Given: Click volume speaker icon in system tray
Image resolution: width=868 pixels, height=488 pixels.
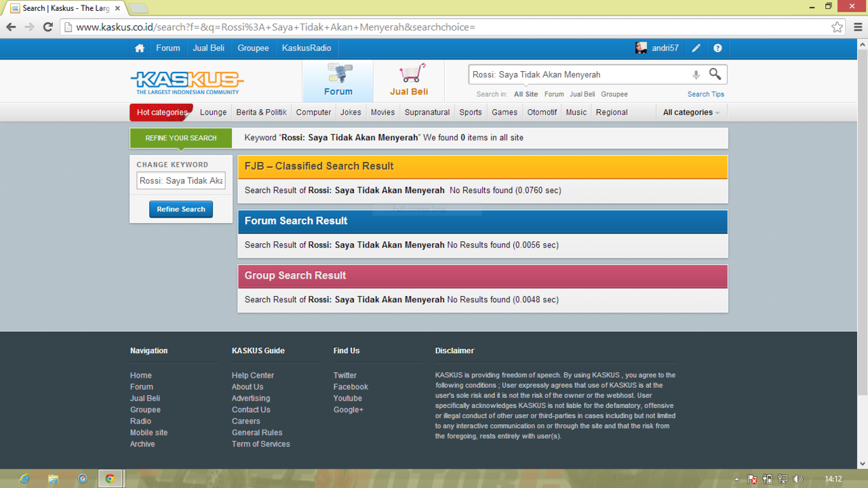Looking at the screenshot, I should point(798,479).
